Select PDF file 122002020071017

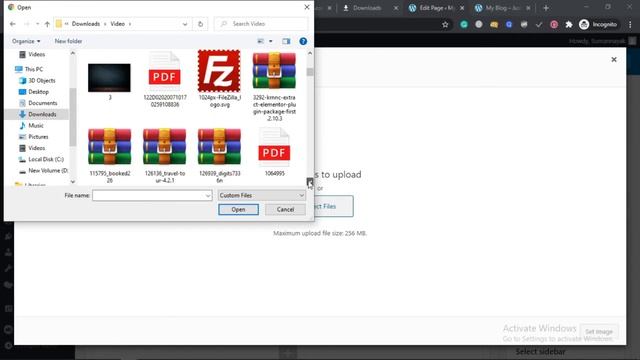click(x=164, y=80)
